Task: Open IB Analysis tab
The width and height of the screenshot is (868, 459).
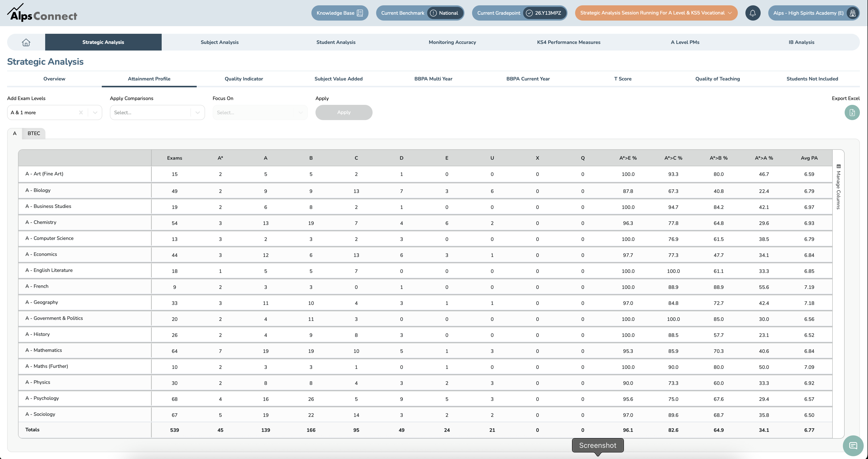Action: click(x=801, y=42)
